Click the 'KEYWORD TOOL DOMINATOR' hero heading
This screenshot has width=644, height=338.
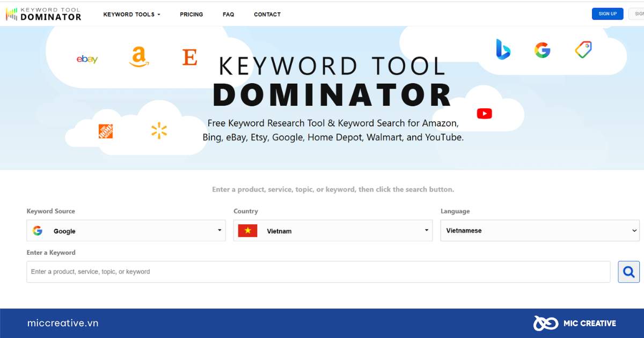333,81
